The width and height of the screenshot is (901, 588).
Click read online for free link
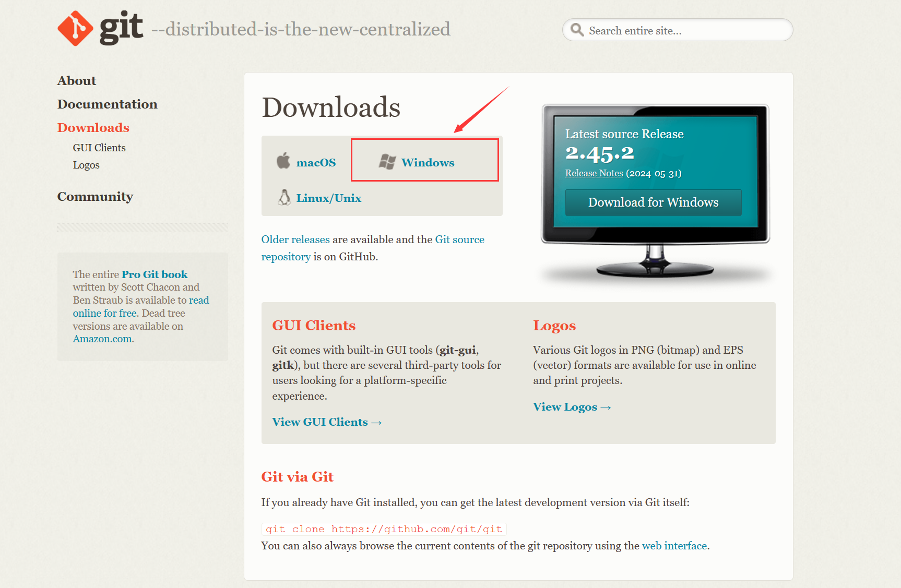[x=141, y=307]
